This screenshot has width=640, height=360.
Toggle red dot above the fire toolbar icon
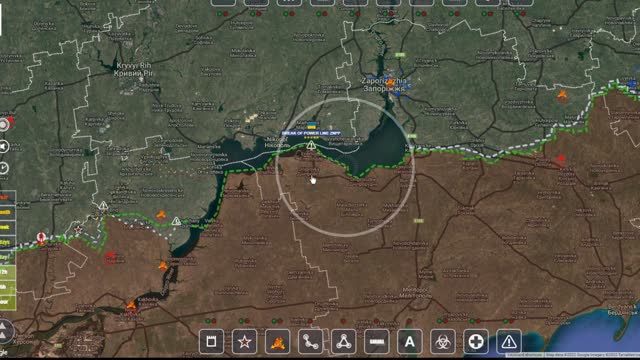[280, 321]
